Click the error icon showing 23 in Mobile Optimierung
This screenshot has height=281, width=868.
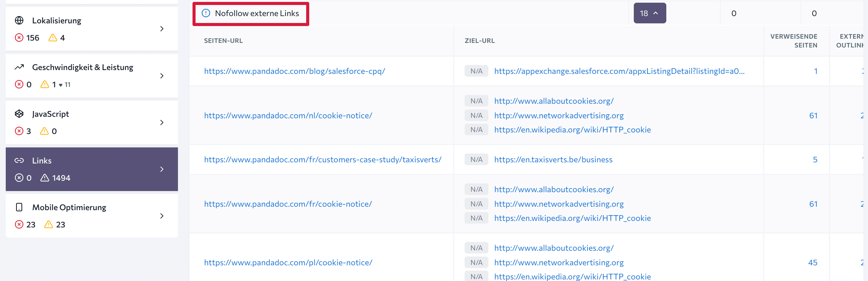[x=19, y=224]
